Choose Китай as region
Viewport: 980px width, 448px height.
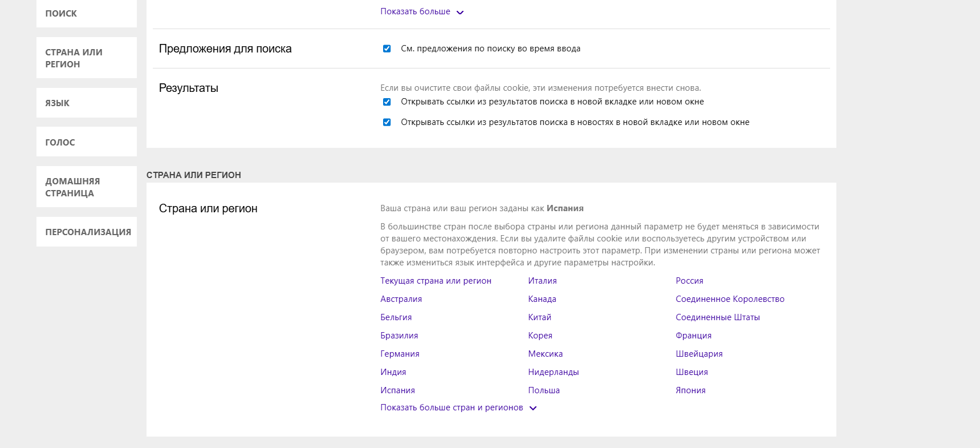[539, 317]
